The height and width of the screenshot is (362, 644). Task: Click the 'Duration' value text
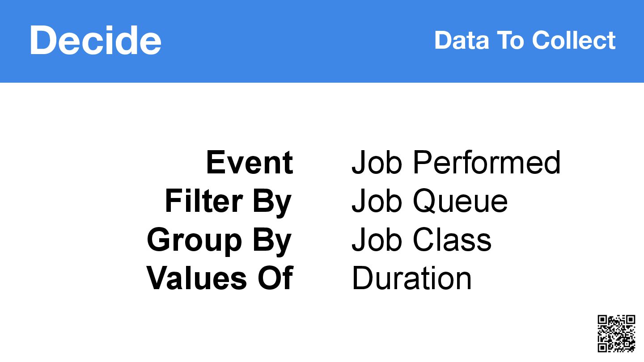pos(412,278)
